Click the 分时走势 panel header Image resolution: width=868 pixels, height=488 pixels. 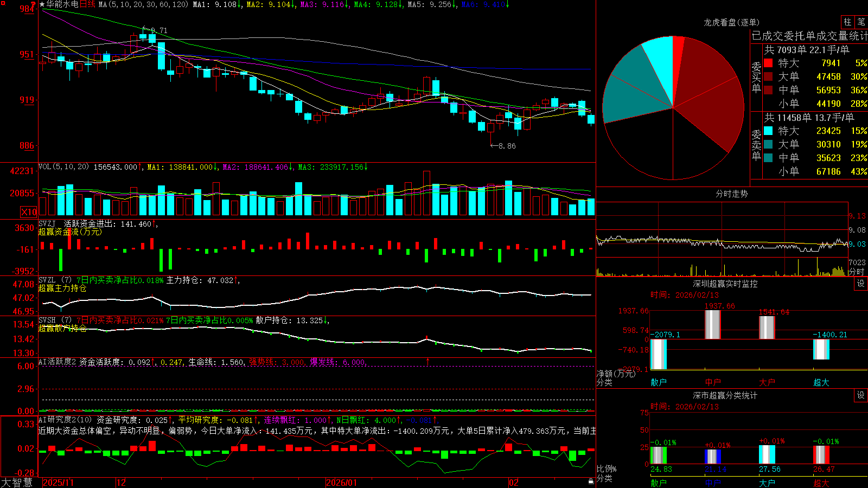[x=731, y=194]
